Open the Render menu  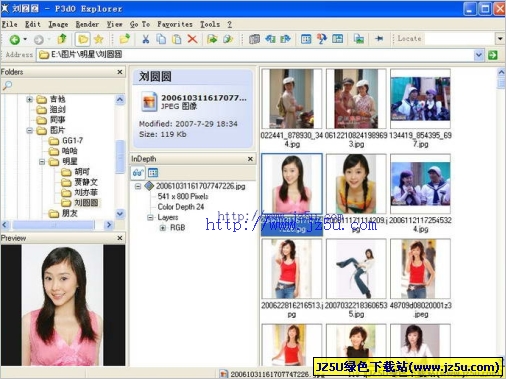(87, 24)
